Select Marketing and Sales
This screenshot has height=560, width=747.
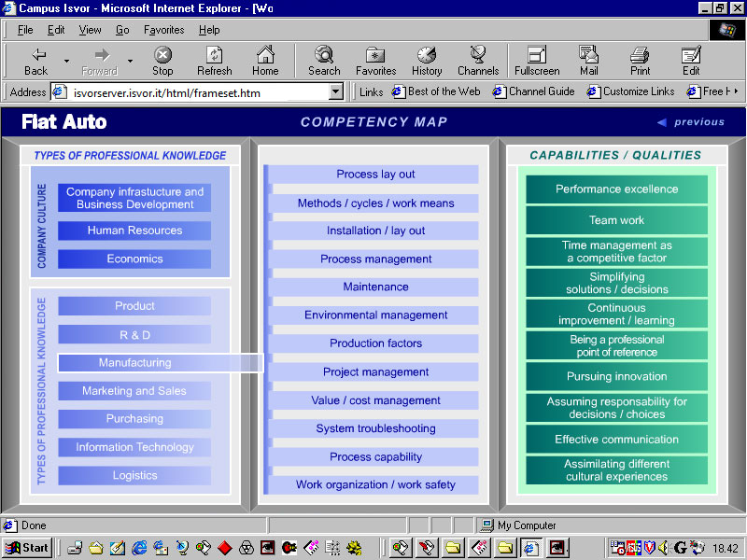pos(134,391)
